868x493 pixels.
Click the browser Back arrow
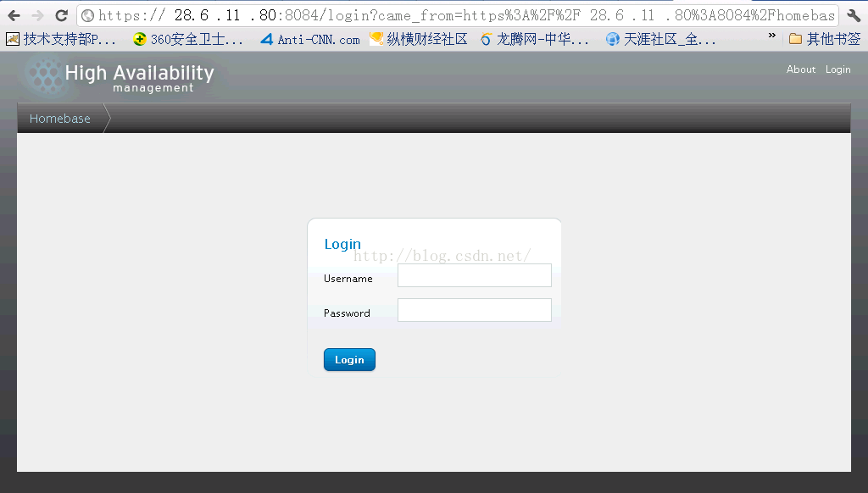pos(14,15)
